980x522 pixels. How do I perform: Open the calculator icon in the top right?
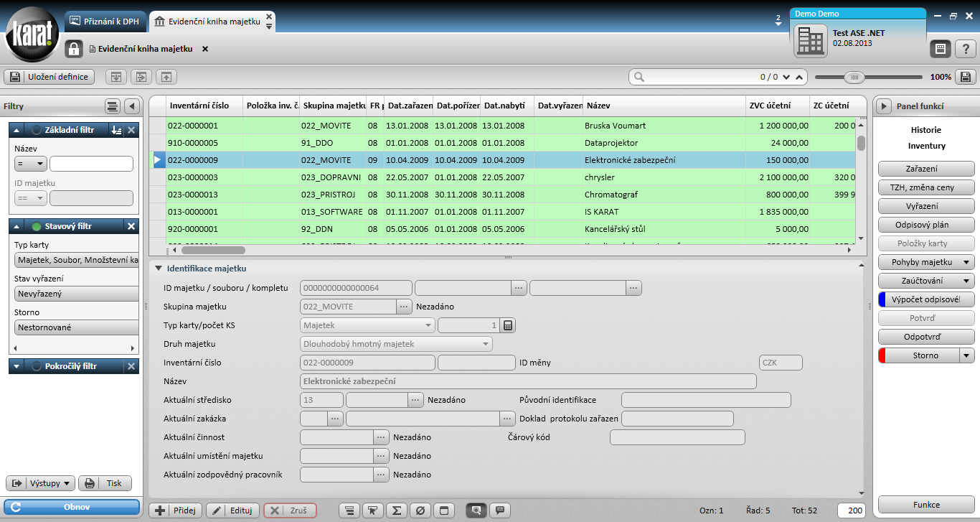pos(941,49)
